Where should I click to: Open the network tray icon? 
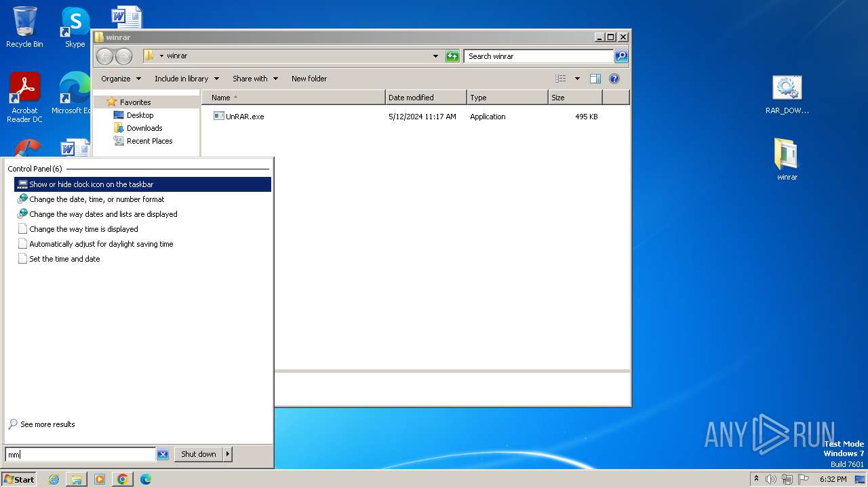click(x=787, y=479)
